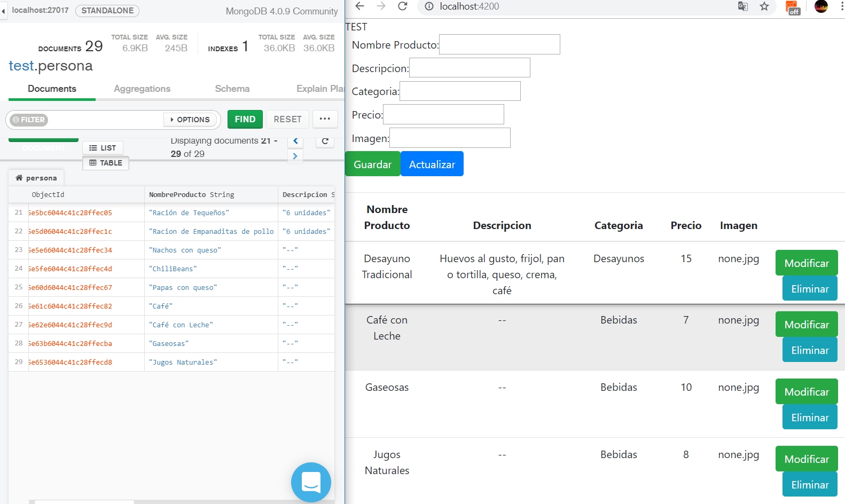Bookmark page with the star icon
This screenshot has width=845, height=504.
point(764,6)
